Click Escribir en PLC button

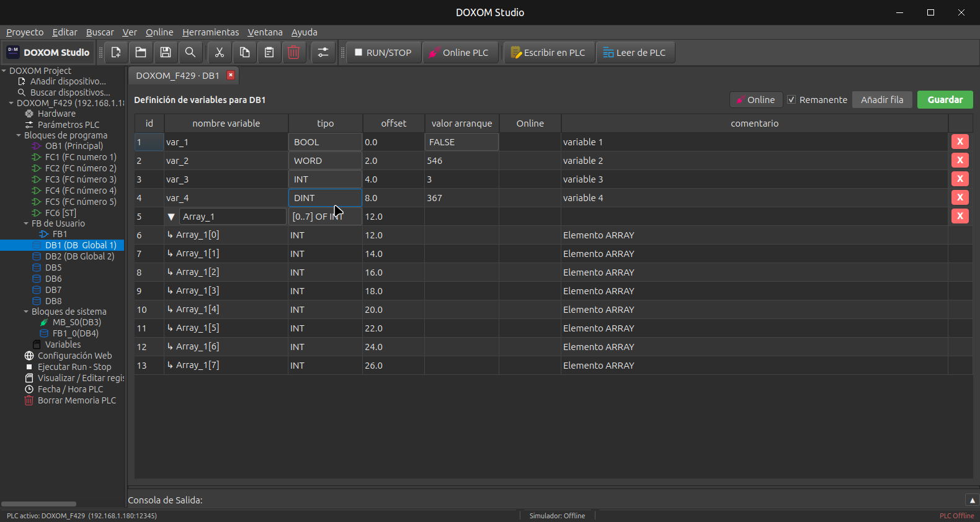[549, 53]
